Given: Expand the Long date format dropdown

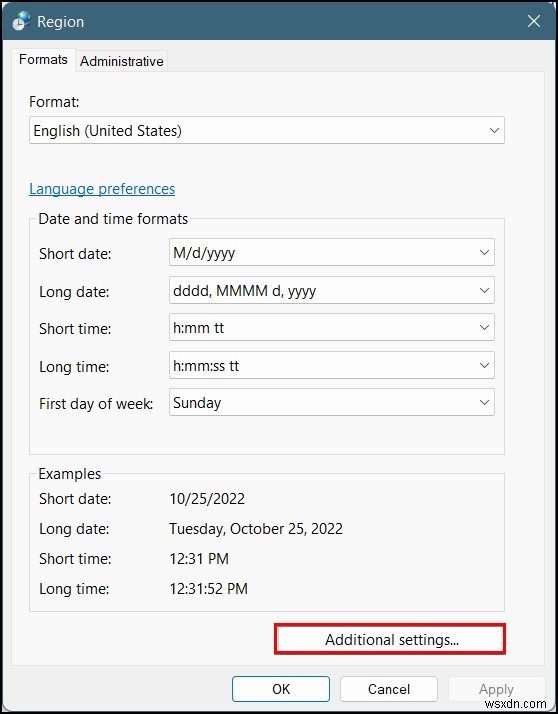Looking at the screenshot, I should [x=332, y=291].
